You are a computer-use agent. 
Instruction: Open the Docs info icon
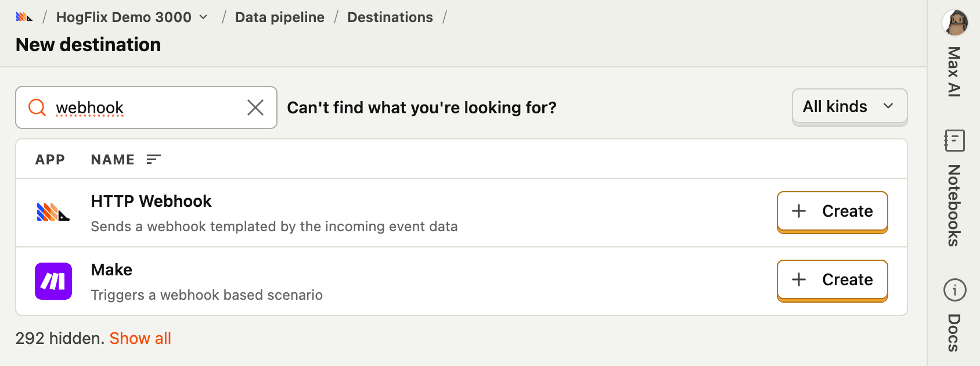955,290
